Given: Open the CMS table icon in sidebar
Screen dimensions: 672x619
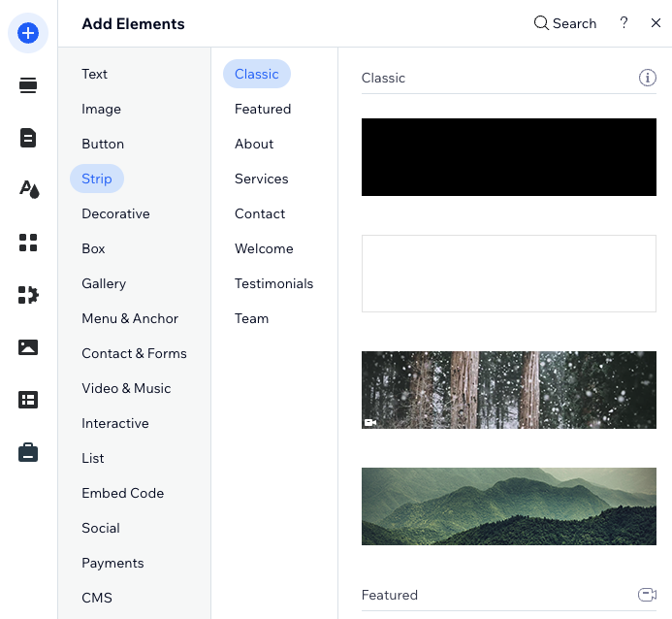Looking at the screenshot, I should point(28,400).
